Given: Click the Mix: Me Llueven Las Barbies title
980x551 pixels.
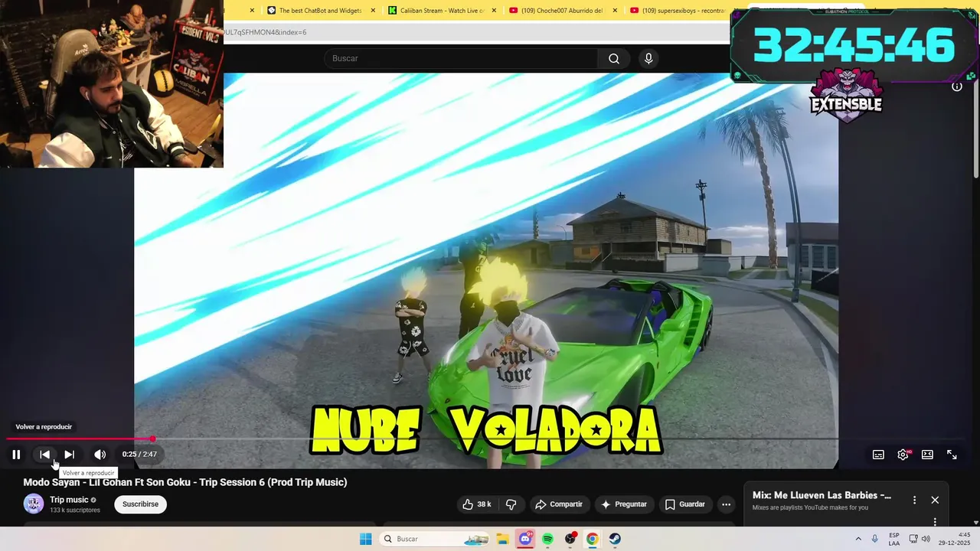Looking at the screenshot, I should click(x=822, y=495).
